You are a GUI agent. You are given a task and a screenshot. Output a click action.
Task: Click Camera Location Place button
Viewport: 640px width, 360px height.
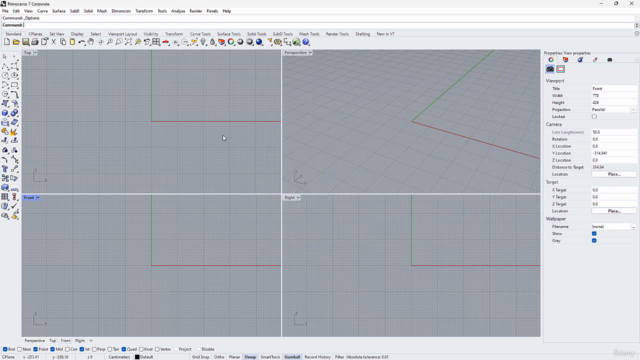point(614,174)
